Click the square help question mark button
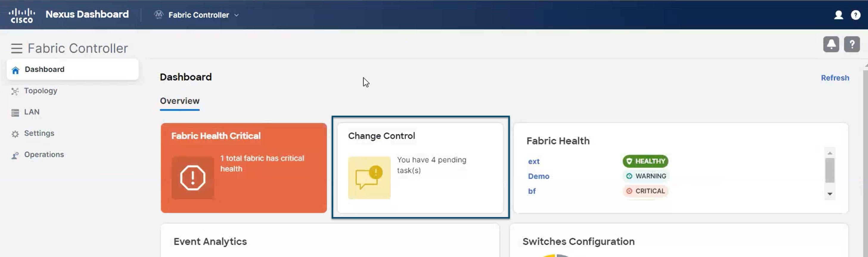The image size is (868, 257). coord(852,44)
